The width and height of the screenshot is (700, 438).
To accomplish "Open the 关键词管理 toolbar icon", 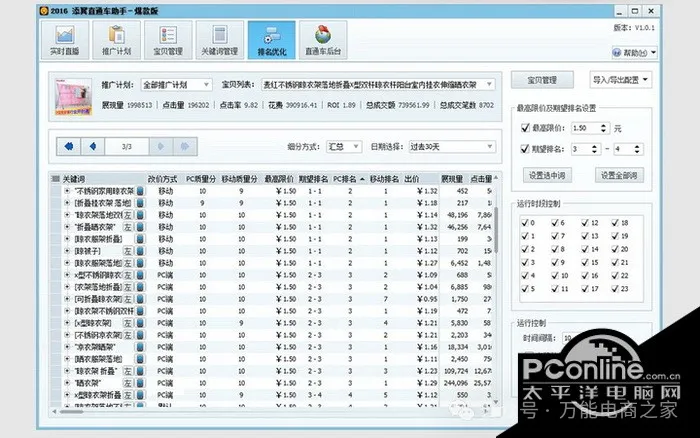I will click(x=219, y=39).
